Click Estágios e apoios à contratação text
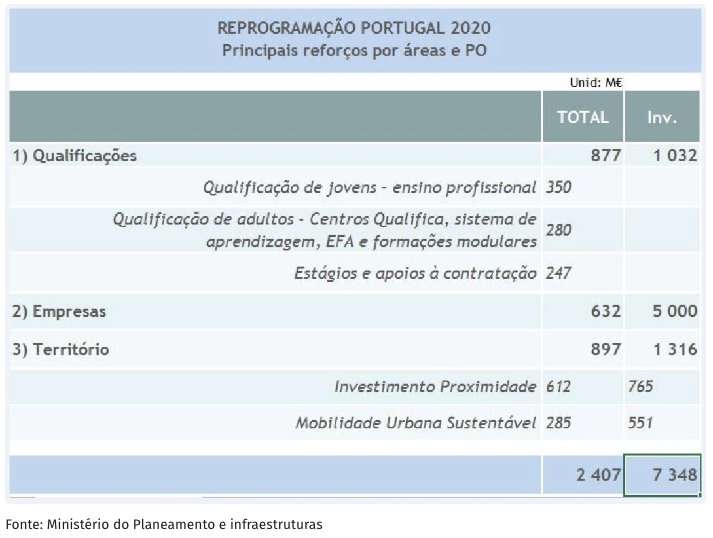Viewport: 713px width, 538px height. pos(415,273)
